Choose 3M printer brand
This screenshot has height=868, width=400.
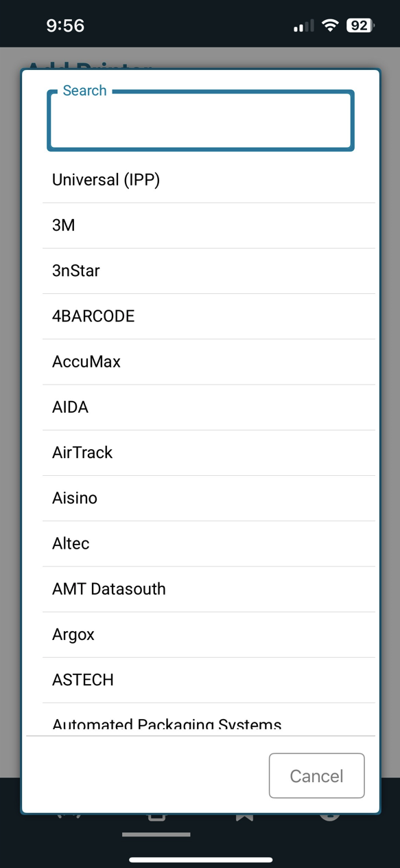(209, 225)
